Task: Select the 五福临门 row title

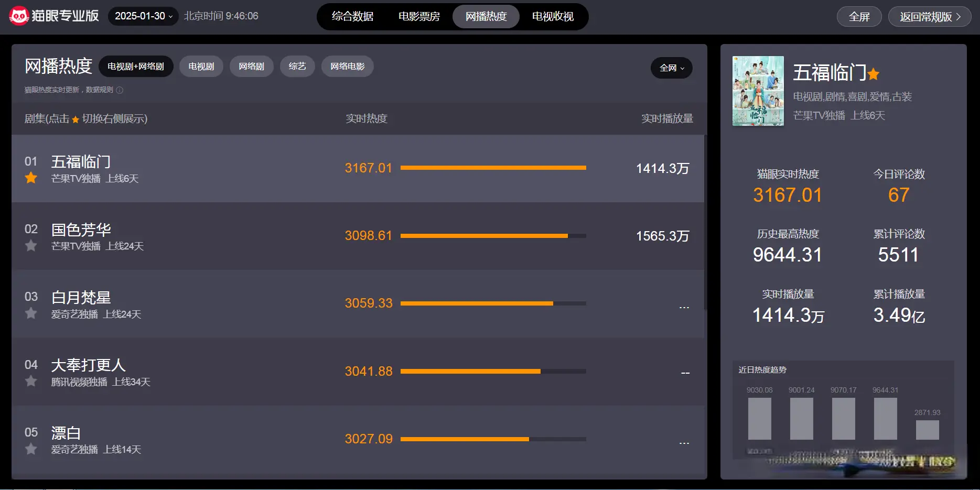Action: coord(81,161)
